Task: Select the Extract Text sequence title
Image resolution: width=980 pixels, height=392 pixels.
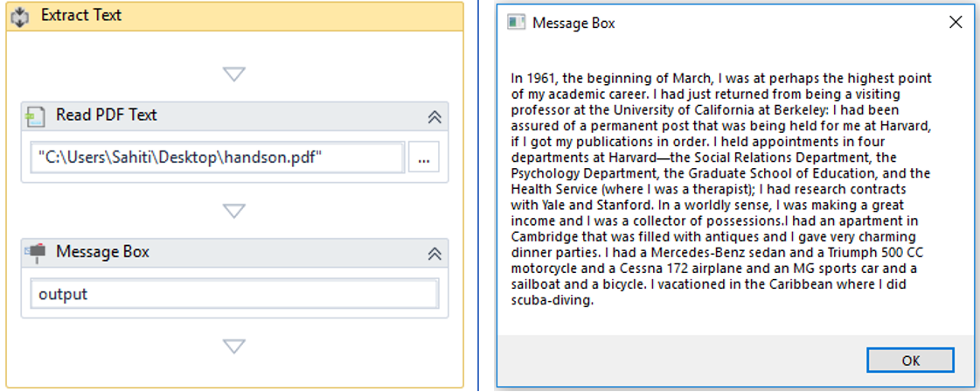Action: pyautogui.click(x=81, y=16)
